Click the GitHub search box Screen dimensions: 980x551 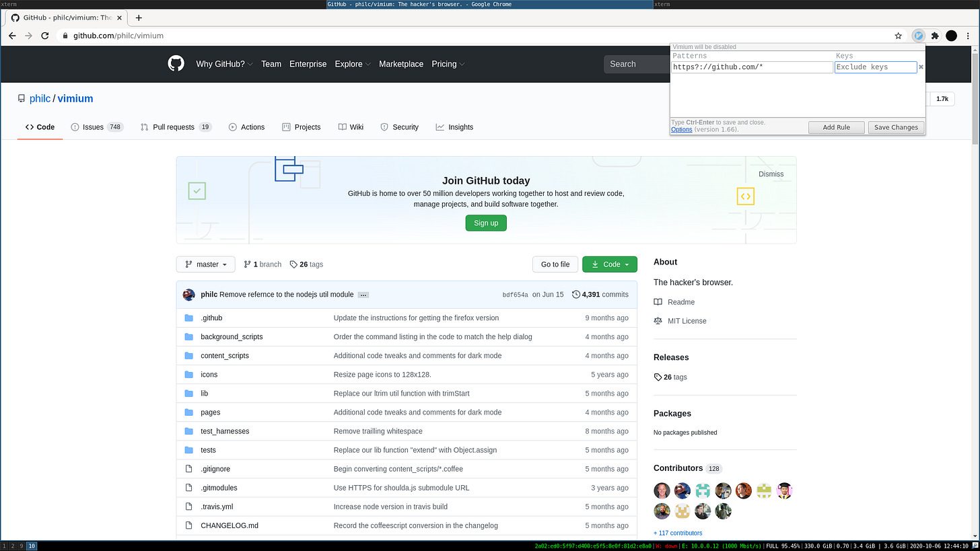(637, 64)
